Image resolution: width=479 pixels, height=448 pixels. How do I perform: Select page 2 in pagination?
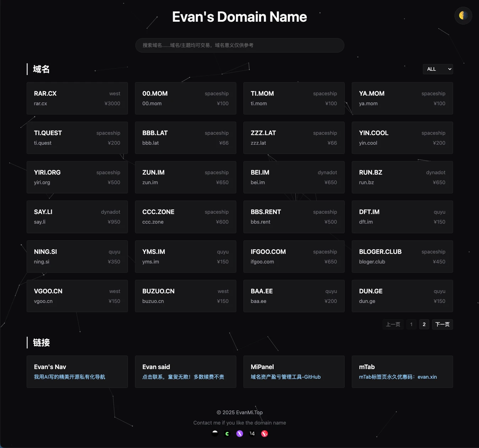(424, 324)
